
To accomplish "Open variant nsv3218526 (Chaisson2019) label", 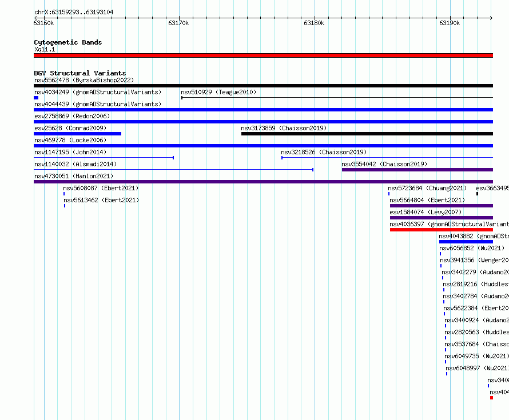I will click(x=324, y=152).
